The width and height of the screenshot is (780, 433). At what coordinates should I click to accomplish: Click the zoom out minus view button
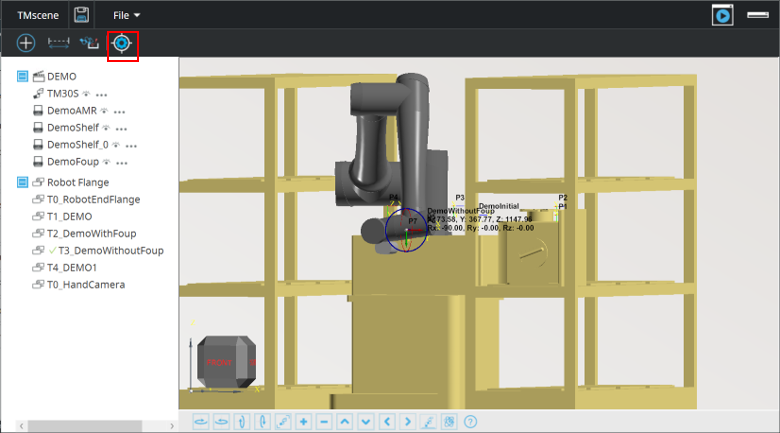pos(324,422)
